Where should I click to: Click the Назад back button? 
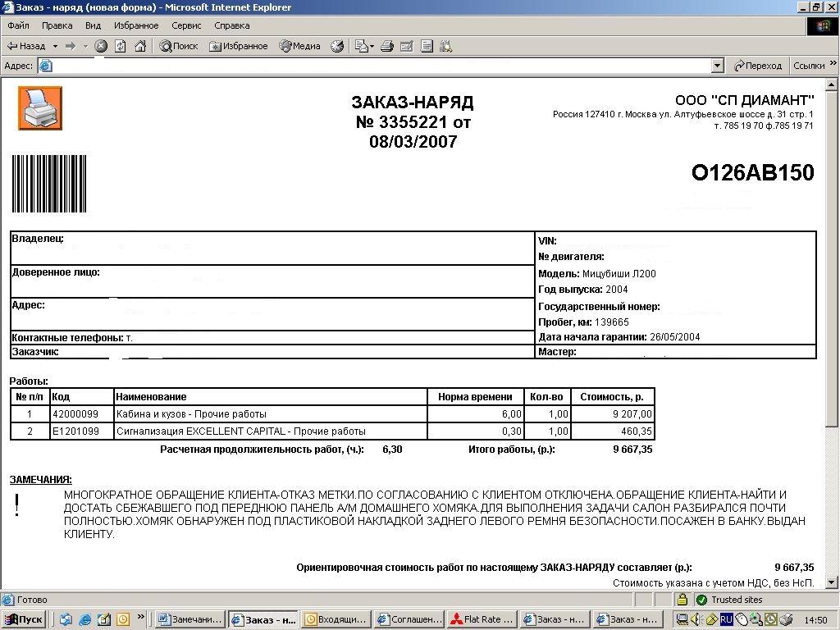[26, 46]
